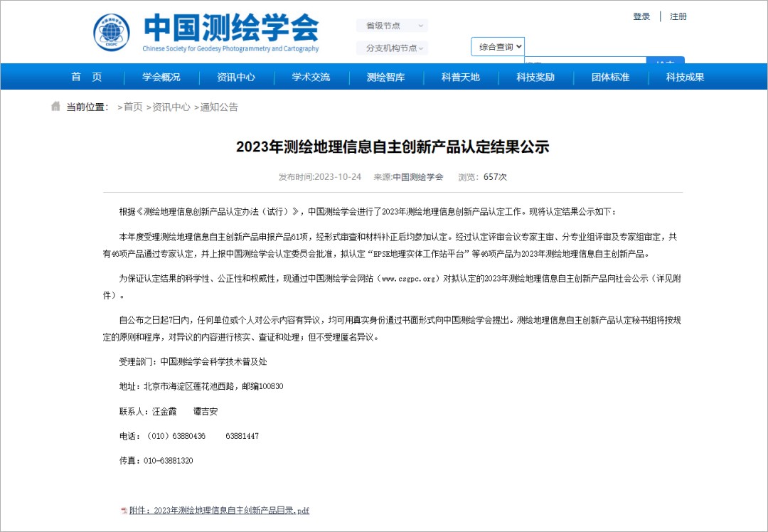Open the 科普天地 section

pos(460,76)
